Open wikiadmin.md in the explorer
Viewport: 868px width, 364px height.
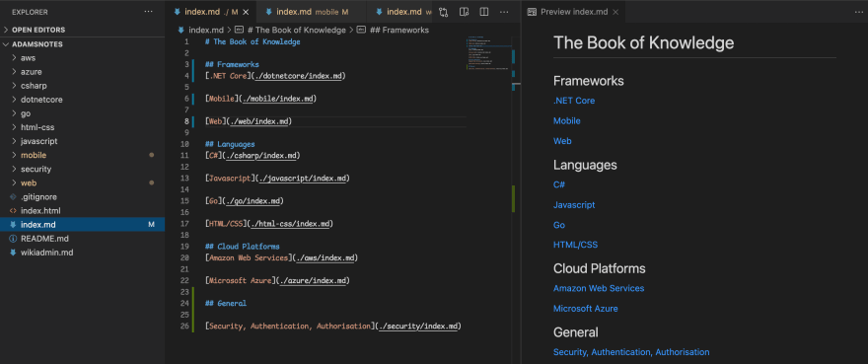pyautogui.click(x=83, y=253)
